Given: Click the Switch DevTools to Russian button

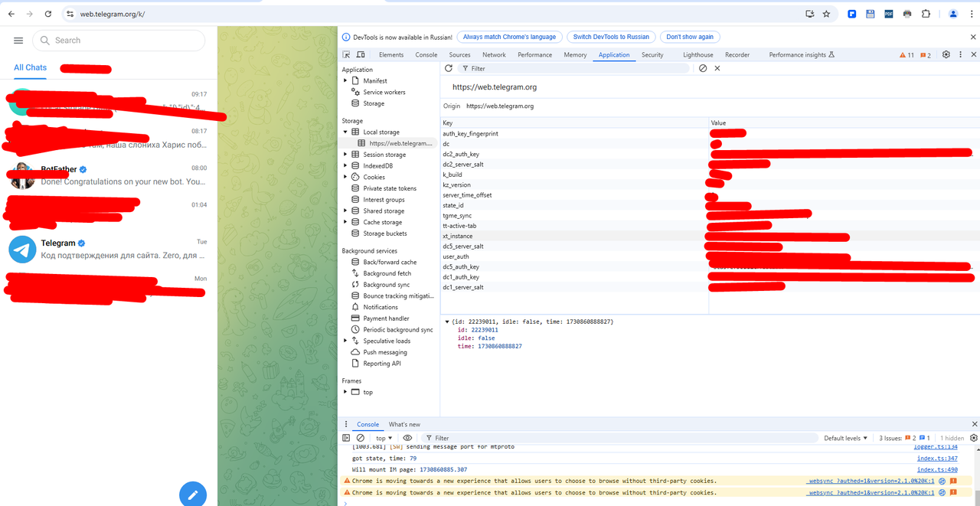Looking at the screenshot, I should [611, 36].
